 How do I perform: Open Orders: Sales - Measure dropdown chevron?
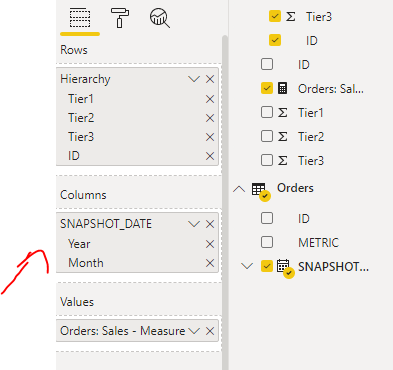[194, 331]
